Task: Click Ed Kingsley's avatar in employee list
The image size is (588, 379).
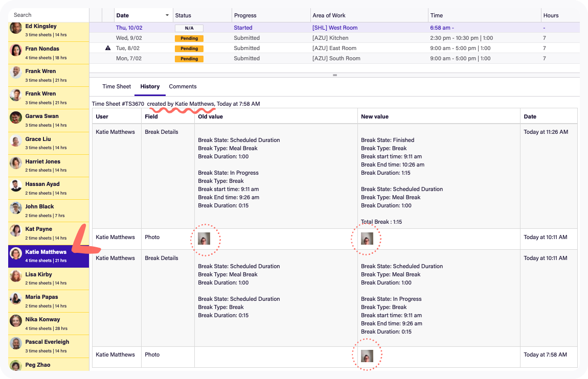Action: tap(16, 28)
